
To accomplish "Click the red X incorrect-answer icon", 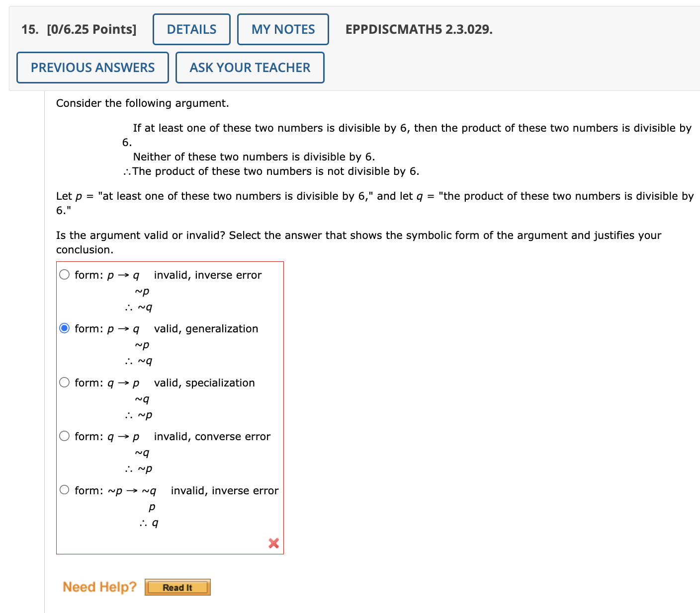I will [273, 543].
